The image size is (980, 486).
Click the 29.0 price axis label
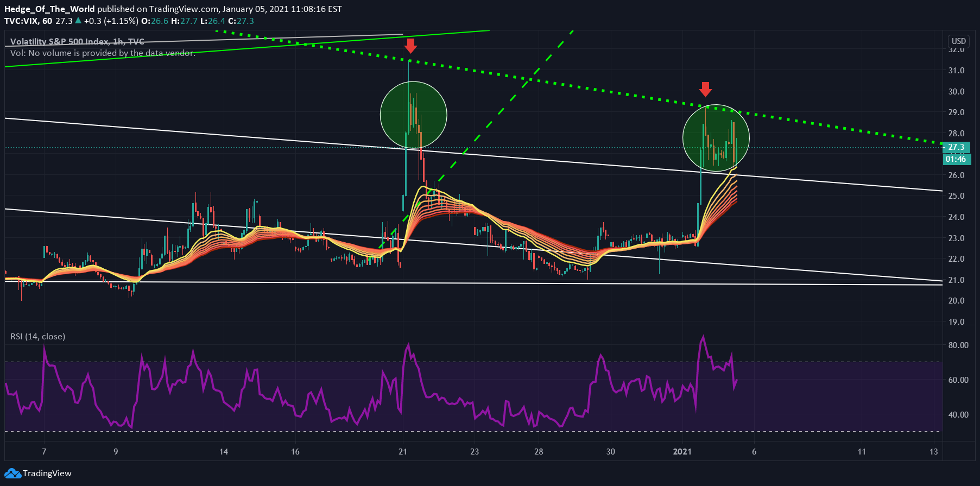point(957,112)
